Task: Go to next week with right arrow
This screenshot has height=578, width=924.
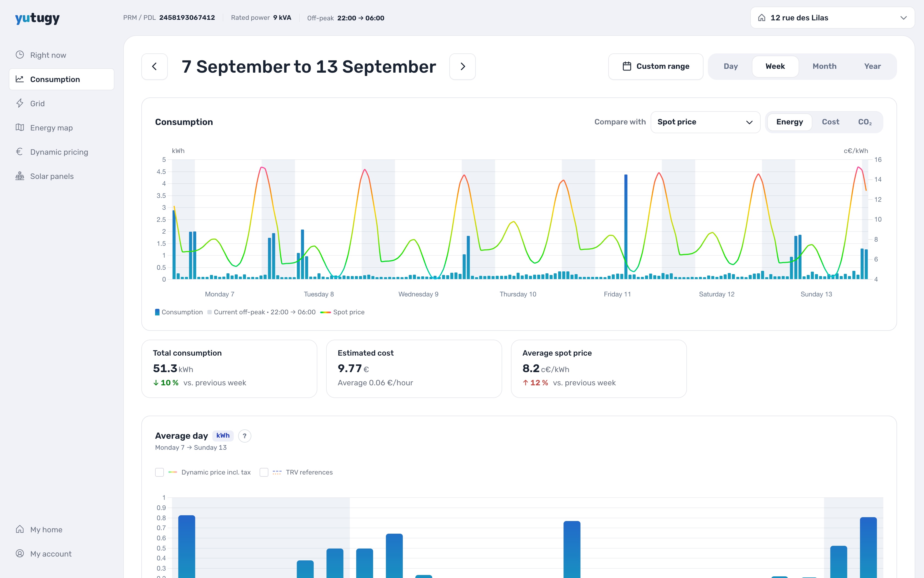Action: 462,67
